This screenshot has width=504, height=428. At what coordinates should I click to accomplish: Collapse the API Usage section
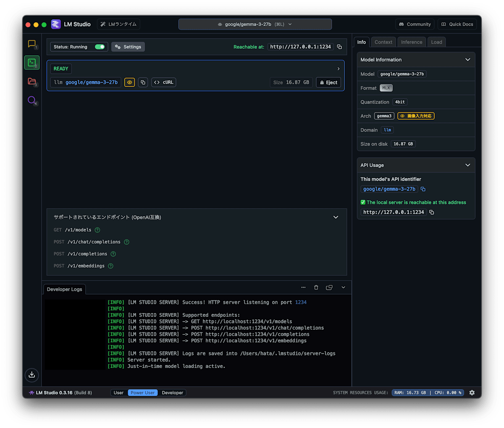click(x=468, y=165)
